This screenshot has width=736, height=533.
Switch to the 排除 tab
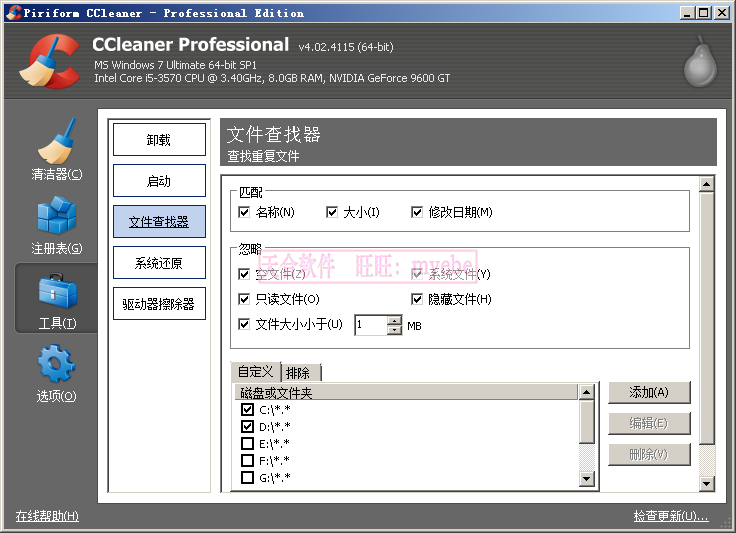(x=301, y=373)
